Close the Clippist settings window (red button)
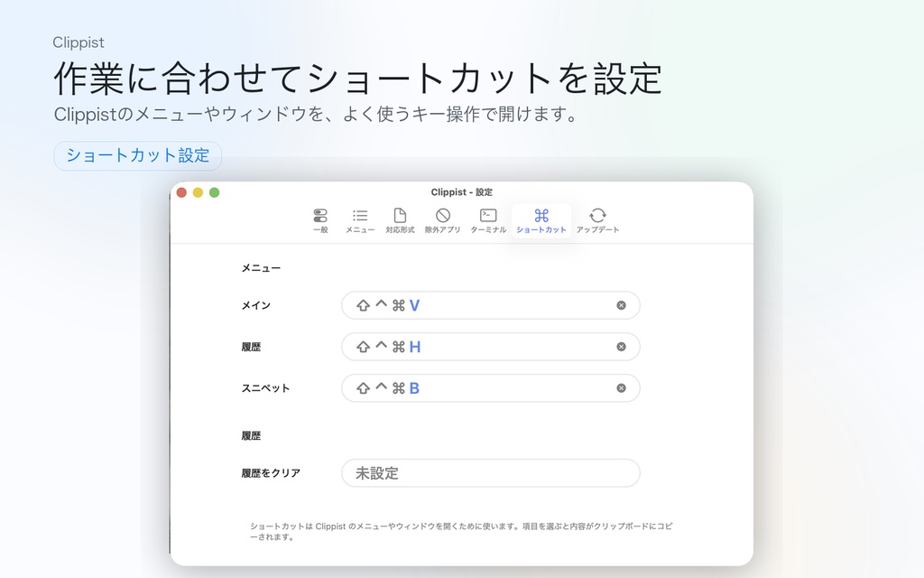 [181, 192]
